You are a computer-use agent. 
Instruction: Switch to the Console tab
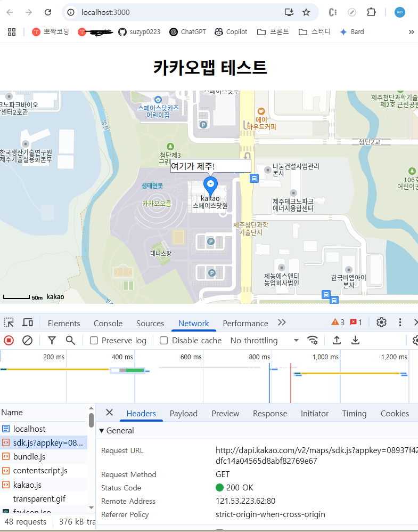coord(108,324)
